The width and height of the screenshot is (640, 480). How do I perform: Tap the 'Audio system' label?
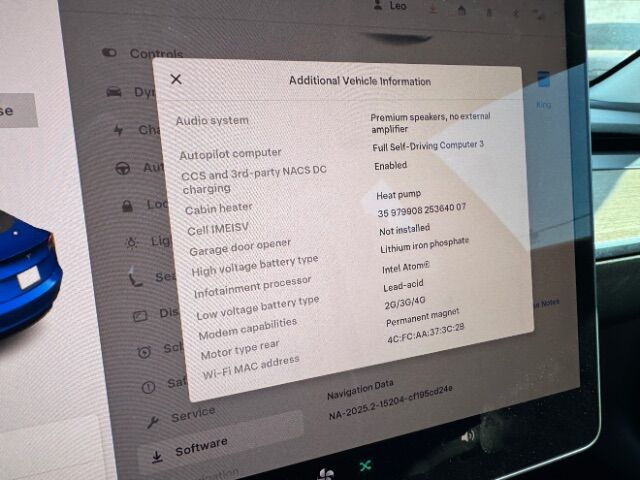[x=212, y=120]
